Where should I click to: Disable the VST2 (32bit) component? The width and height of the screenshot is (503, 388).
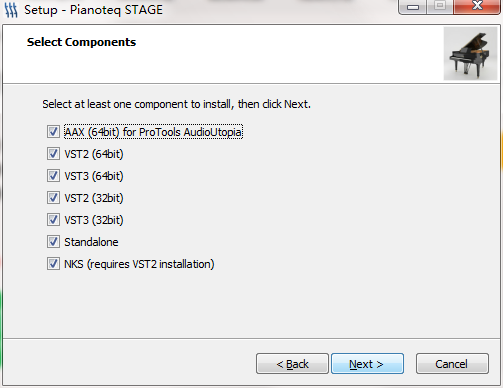click(x=53, y=198)
